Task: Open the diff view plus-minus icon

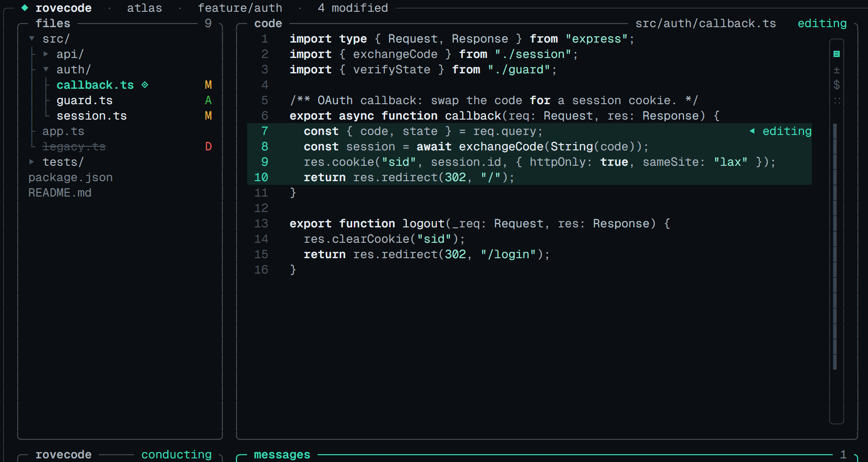Action: click(x=836, y=70)
